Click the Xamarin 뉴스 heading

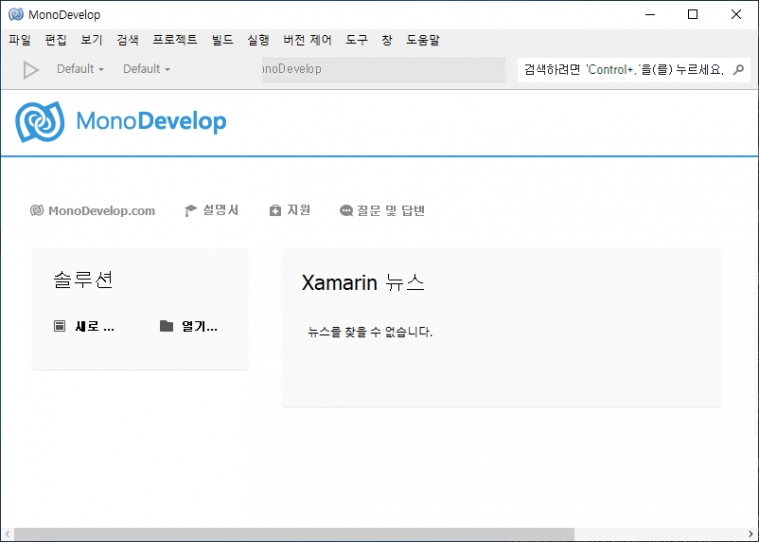coord(363,283)
